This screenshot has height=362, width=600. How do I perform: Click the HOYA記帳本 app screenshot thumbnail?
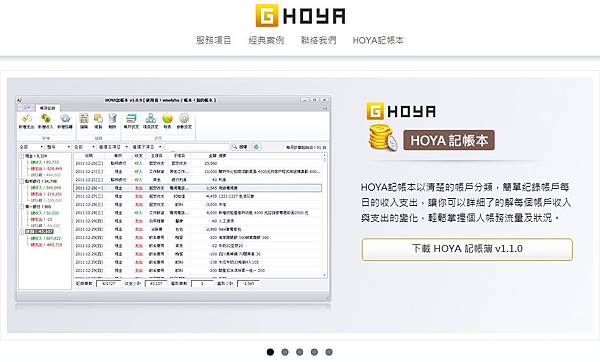pyautogui.click(x=173, y=199)
